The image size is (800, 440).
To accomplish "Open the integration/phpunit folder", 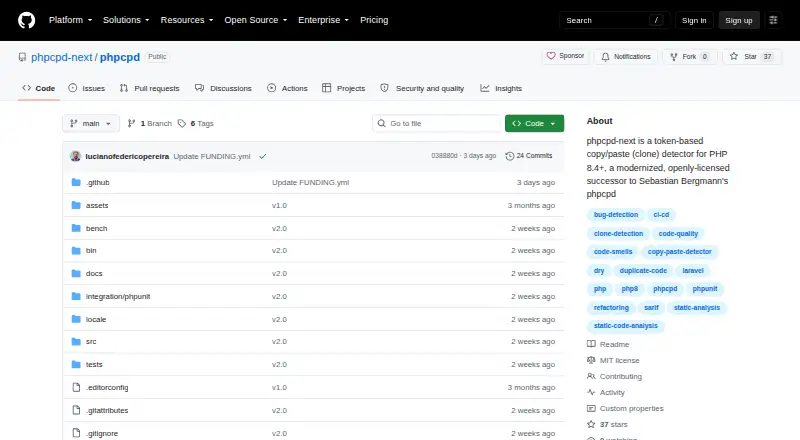I will tap(118, 297).
